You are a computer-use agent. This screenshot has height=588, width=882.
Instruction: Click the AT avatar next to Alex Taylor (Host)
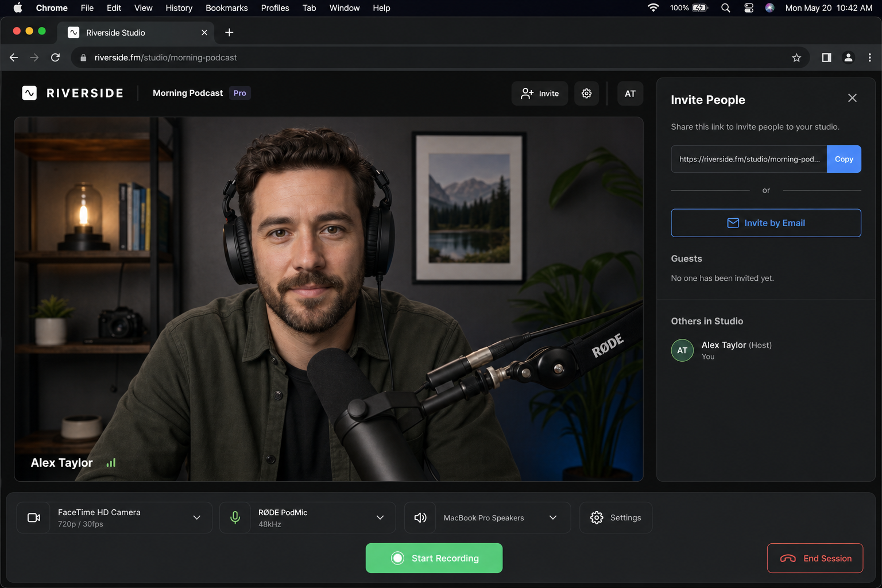click(x=682, y=350)
